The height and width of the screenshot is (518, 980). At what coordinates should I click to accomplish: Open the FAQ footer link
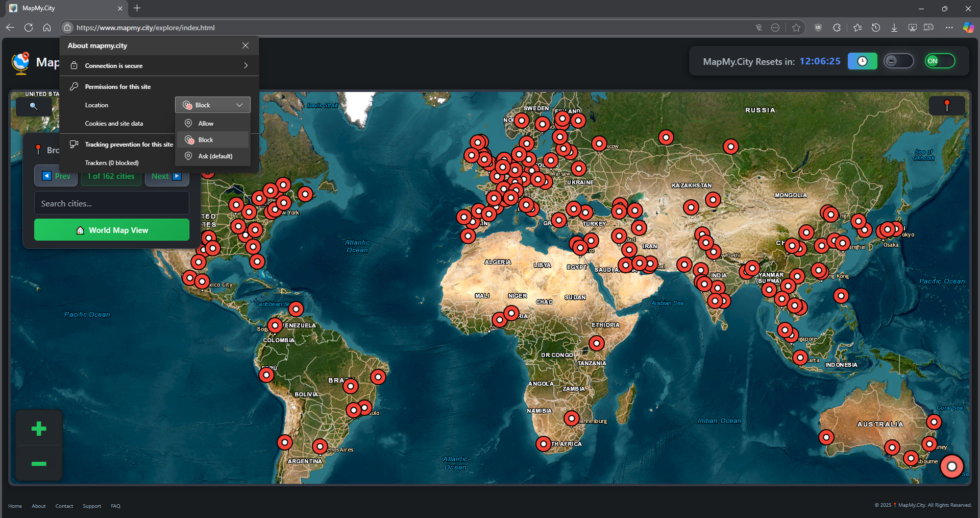tap(115, 506)
